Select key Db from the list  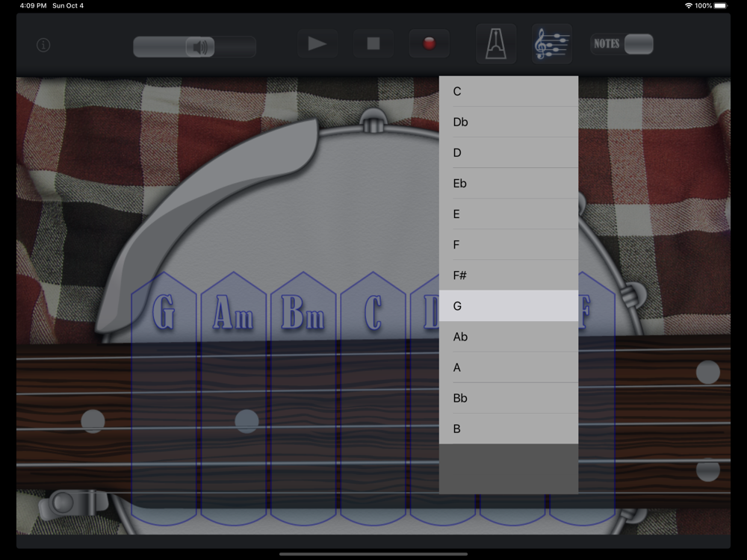click(x=509, y=122)
